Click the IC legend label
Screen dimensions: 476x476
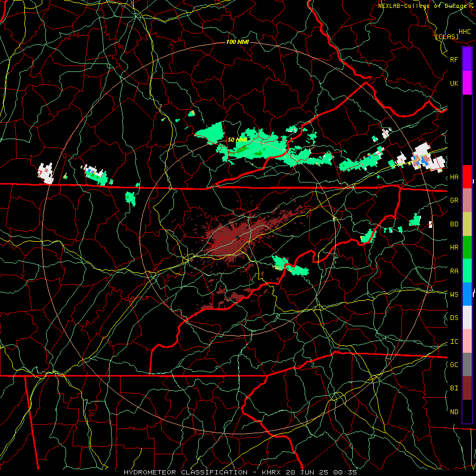[454, 342]
